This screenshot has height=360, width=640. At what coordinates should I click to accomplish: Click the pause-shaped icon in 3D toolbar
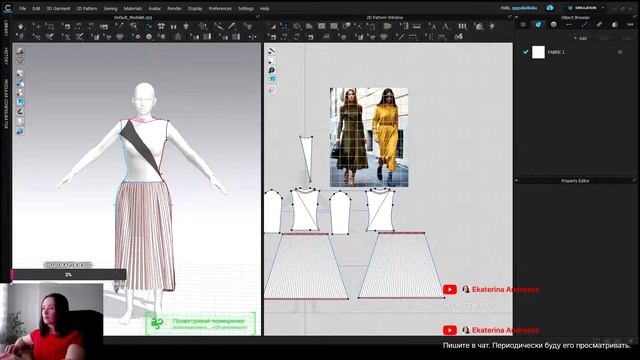(x=173, y=27)
